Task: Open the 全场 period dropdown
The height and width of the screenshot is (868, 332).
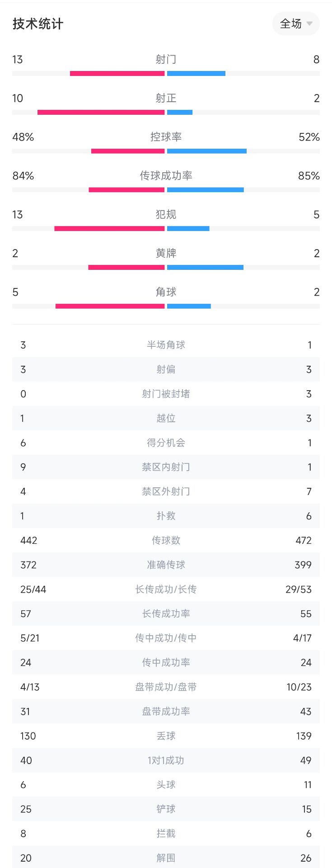Action: (x=296, y=24)
